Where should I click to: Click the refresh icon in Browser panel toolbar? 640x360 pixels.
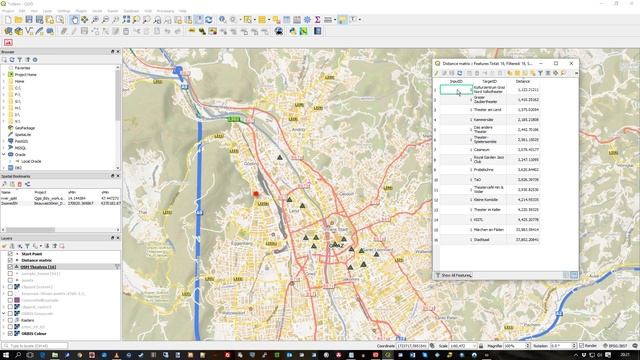12,60
